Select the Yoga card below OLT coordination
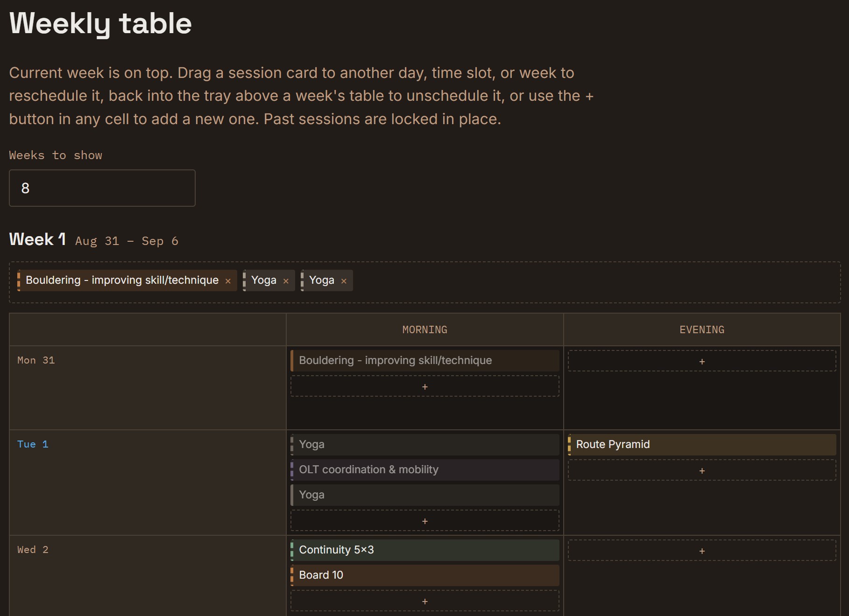Viewport: 849px width, 616px height. point(424,495)
